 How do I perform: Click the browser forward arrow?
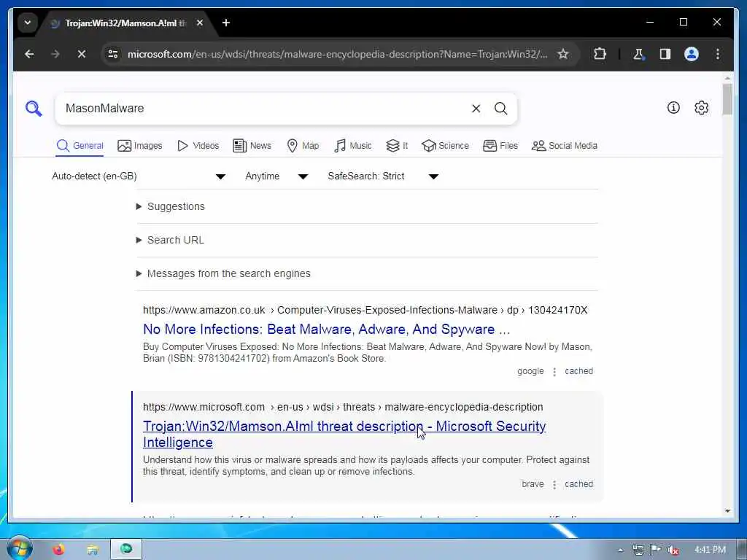point(55,54)
